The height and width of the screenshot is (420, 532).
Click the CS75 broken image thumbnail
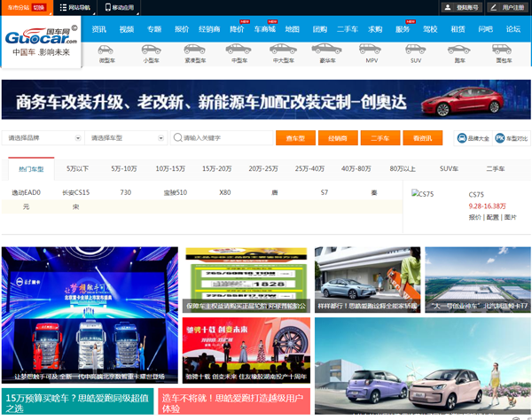(423, 194)
